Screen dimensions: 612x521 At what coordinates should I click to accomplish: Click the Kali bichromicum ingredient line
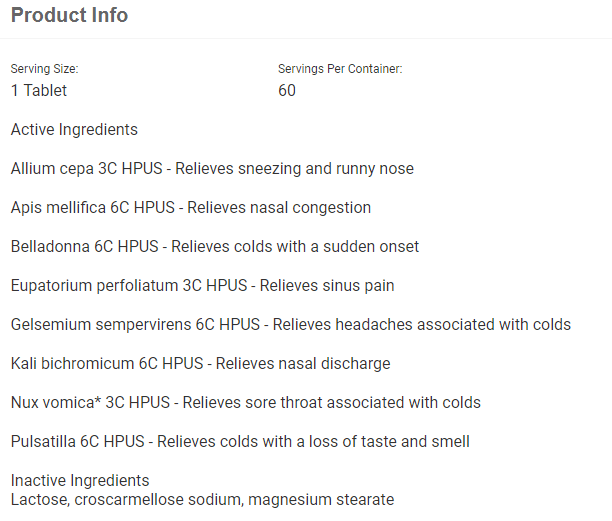200,363
